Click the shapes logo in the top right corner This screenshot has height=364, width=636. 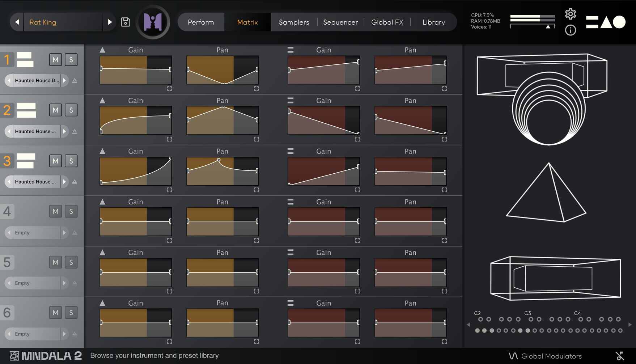[606, 22]
